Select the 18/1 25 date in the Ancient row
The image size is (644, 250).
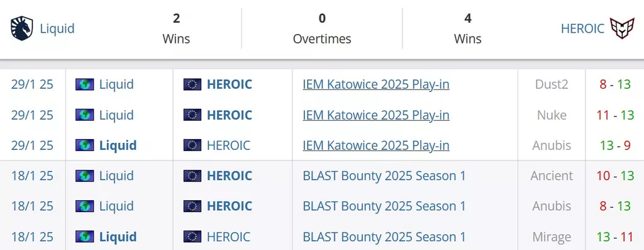[32, 176]
